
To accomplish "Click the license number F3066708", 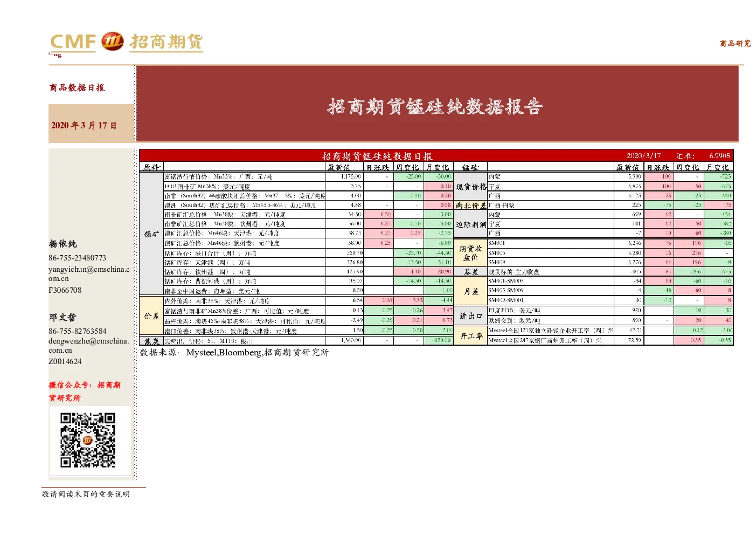I will click(65, 290).
